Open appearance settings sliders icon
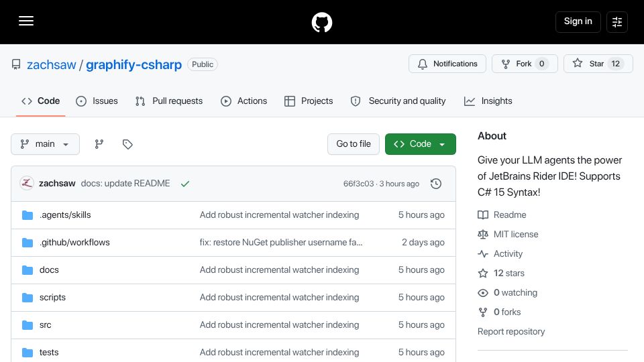Viewport: 644px width, 362px height. coord(617,22)
